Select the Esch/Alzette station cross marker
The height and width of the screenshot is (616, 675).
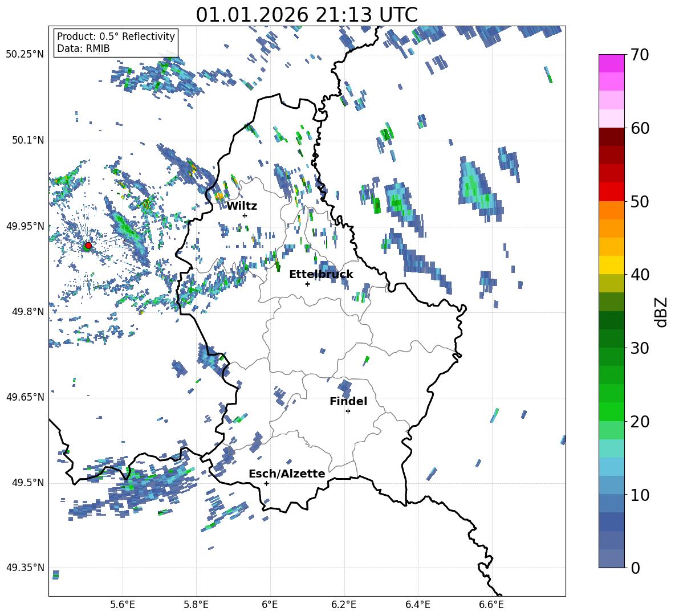(266, 483)
